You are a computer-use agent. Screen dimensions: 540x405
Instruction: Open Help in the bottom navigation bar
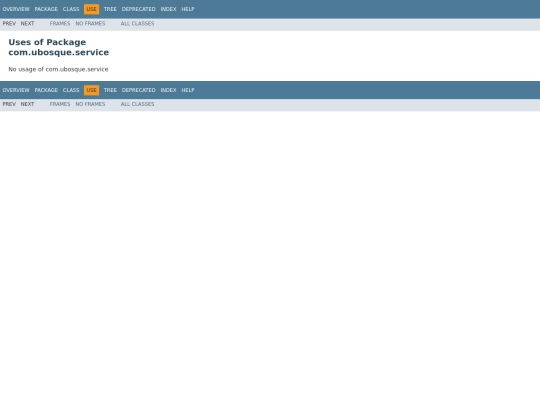coord(188,90)
